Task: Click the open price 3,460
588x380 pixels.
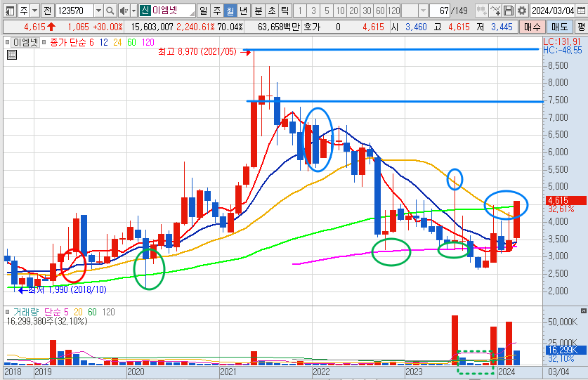Action: [x=416, y=27]
